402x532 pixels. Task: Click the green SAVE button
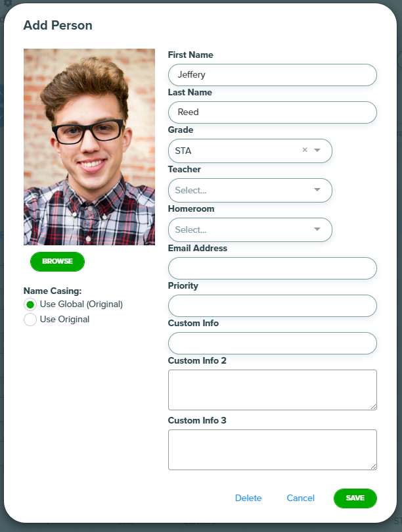tap(355, 498)
